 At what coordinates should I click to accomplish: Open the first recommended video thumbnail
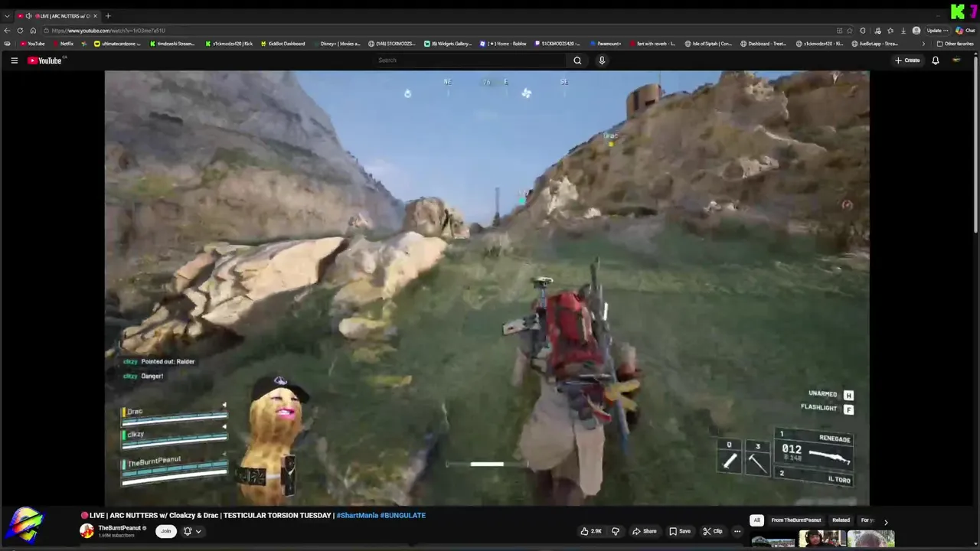pyautogui.click(x=773, y=541)
